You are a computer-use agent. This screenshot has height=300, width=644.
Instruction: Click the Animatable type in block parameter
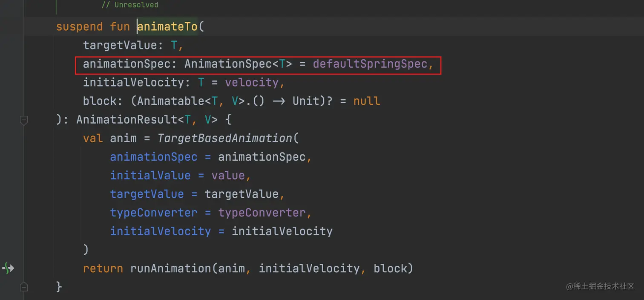pos(171,101)
